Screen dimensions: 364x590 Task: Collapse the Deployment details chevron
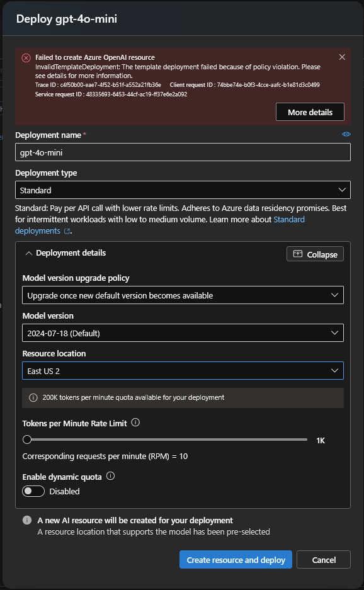coord(28,253)
